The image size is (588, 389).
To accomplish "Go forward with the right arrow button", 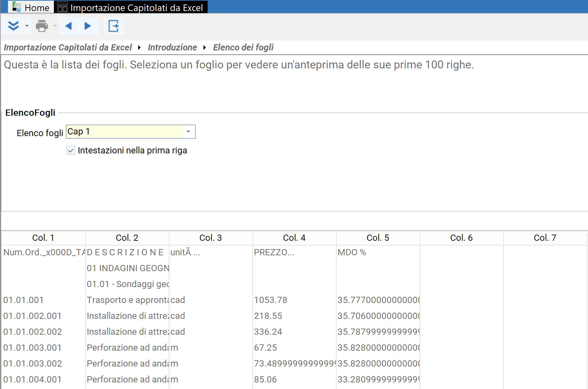I will pyautogui.click(x=88, y=26).
